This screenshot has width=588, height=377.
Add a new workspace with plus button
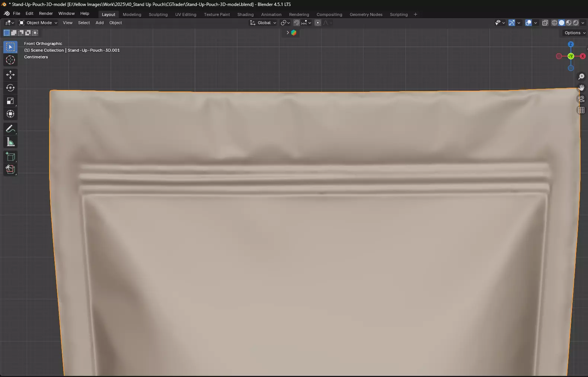pyautogui.click(x=415, y=14)
